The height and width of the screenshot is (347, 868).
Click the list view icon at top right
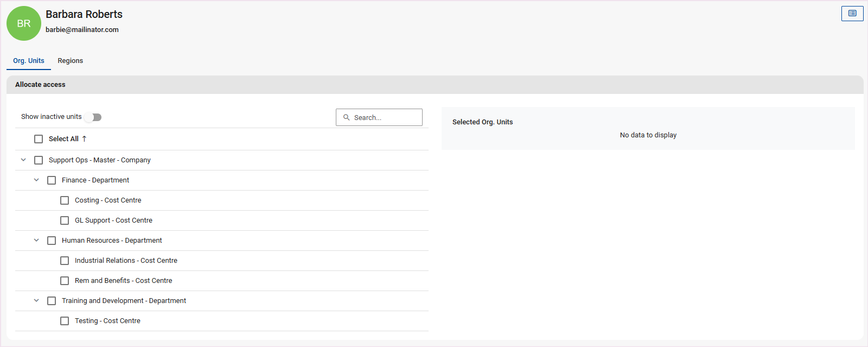[x=852, y=14]
